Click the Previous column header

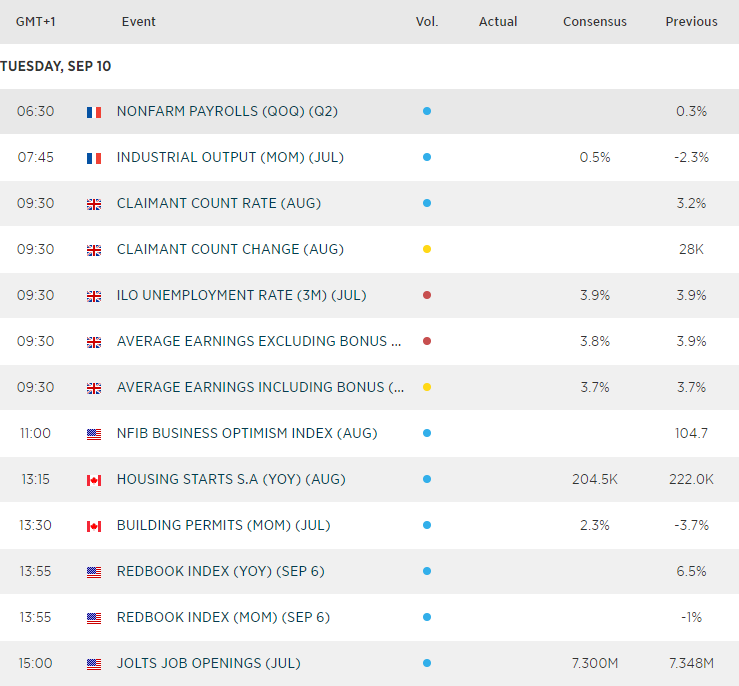click(x=691, y=22)
